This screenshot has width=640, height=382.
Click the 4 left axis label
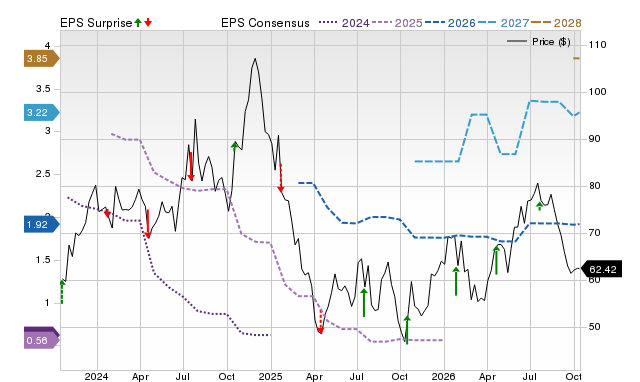click(47, 46)
